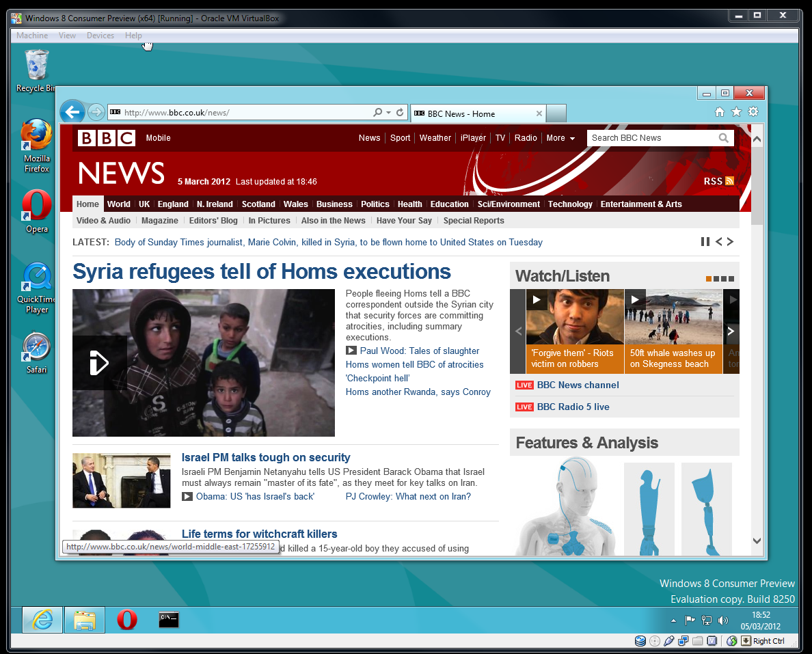Click Internet Explorer taskbar icon
The image size is (812, 654).
[42, 620]
